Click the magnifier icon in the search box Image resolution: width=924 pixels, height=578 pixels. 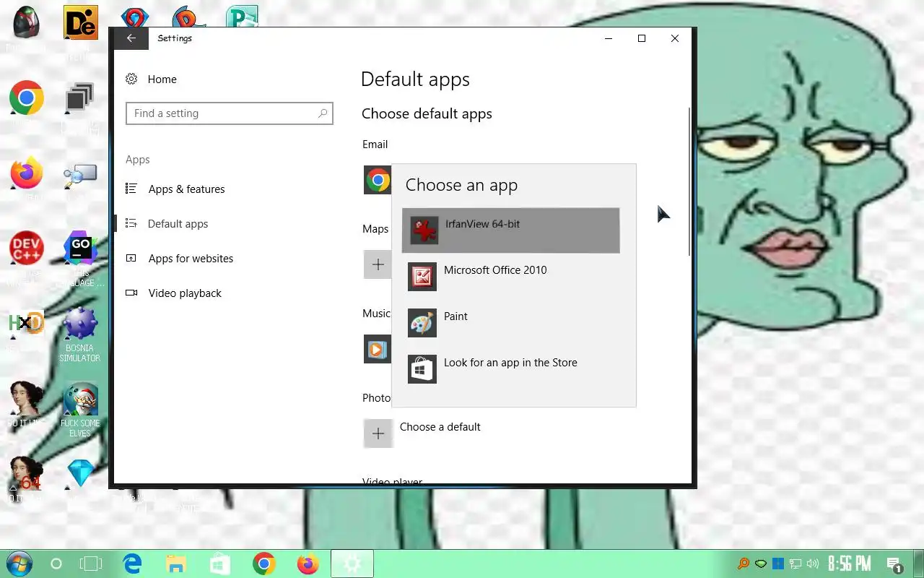point(323,113)
